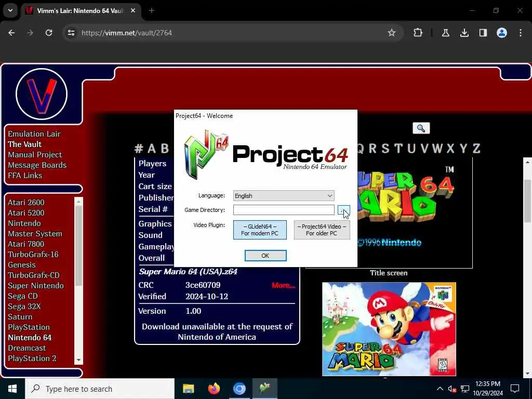Select the Project64 Video For older PC plugin
The width and height of the screenshot is (532, 399).
pyautogui.click(x=322, y=230)
